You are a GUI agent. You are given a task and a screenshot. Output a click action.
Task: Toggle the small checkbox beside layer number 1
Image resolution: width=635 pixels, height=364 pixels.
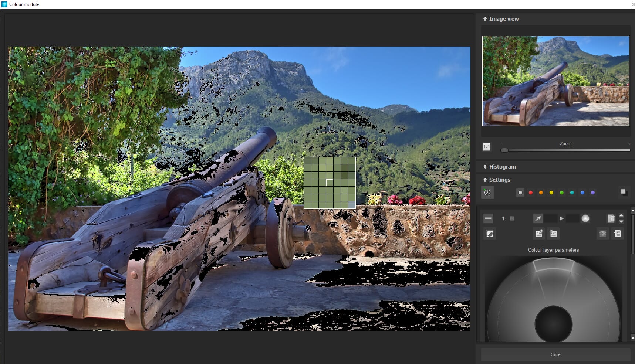(x=512, y=218)
